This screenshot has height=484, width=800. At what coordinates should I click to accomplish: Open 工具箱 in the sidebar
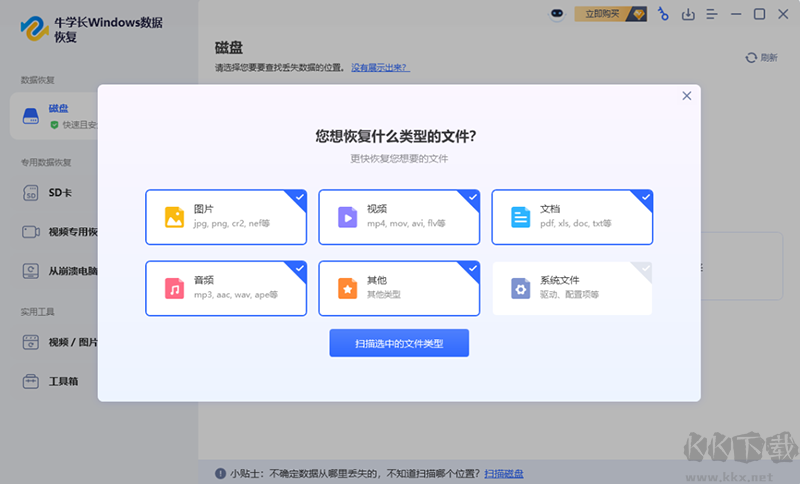[x=63, y=381]
